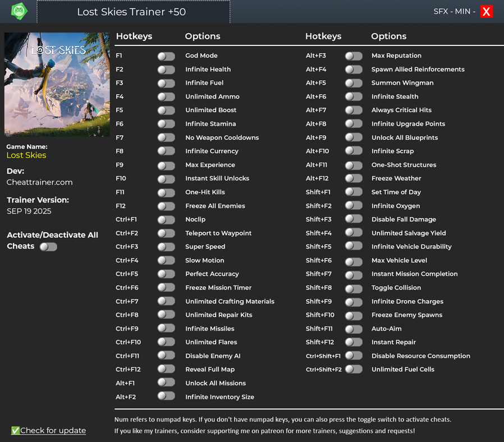Click the green trainer logo icon
This screenshot has width=504, height=442.
[x=19, y=11]
